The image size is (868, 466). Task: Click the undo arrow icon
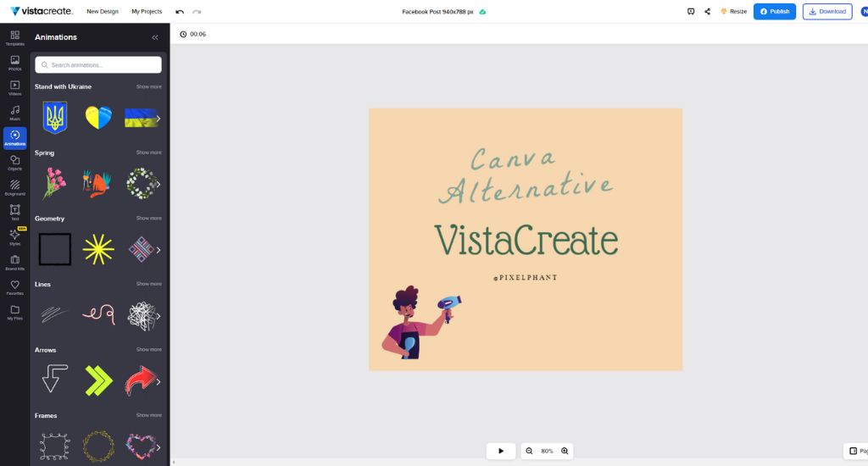[180, 12]
